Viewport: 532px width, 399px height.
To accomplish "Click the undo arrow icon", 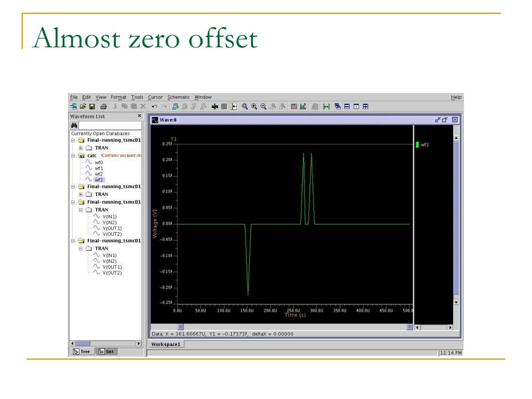I will point(155,107).
